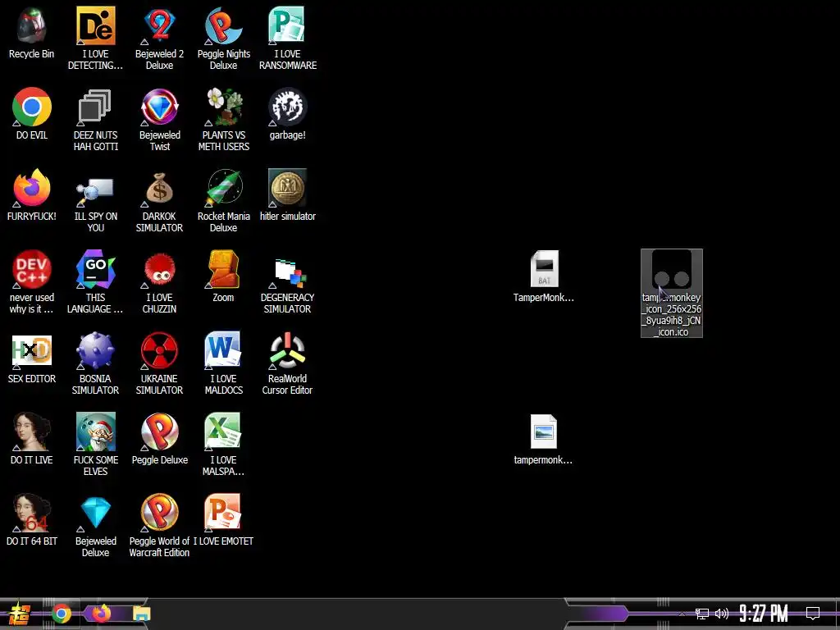Open File Explorer from the taskbar
The width and height of the screenshot is (840, 630).
[x=141, y=614]
